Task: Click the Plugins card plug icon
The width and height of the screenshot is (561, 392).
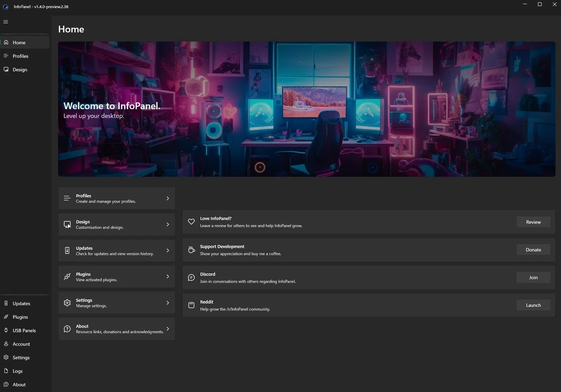Action: [67, 277]
